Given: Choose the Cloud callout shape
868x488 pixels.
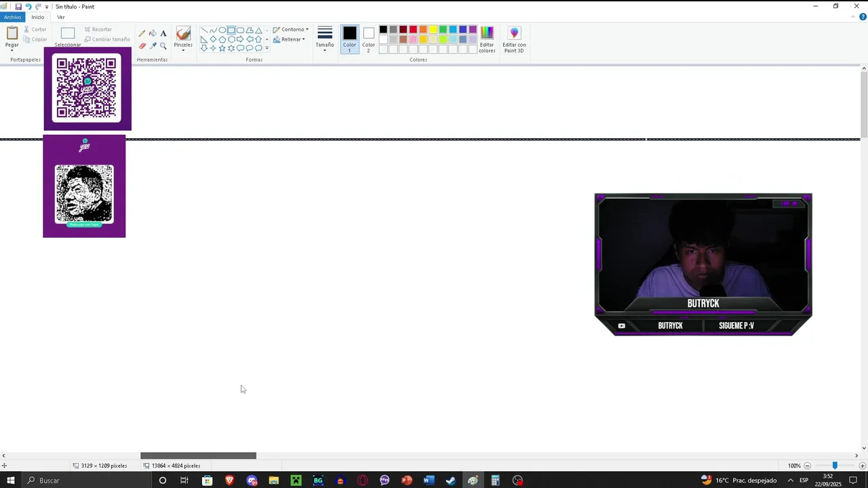Looking at the screenshot, I should [x=258, y=48].
